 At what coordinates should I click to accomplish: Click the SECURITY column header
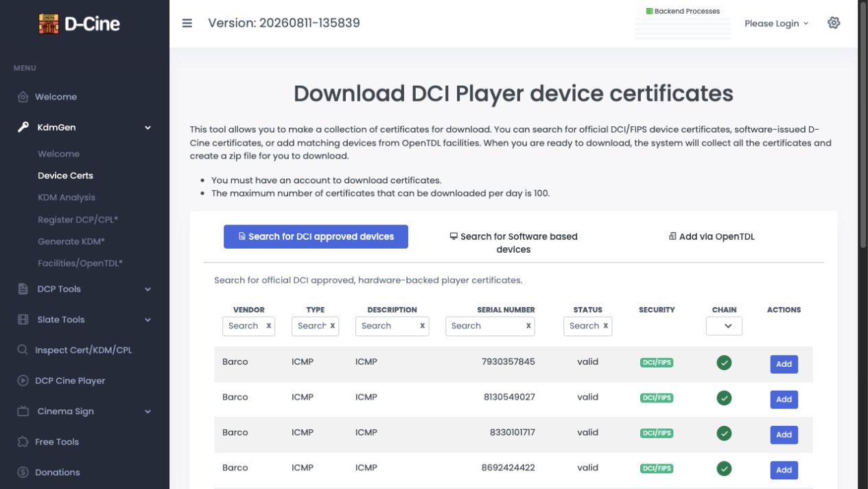[657, 310]
